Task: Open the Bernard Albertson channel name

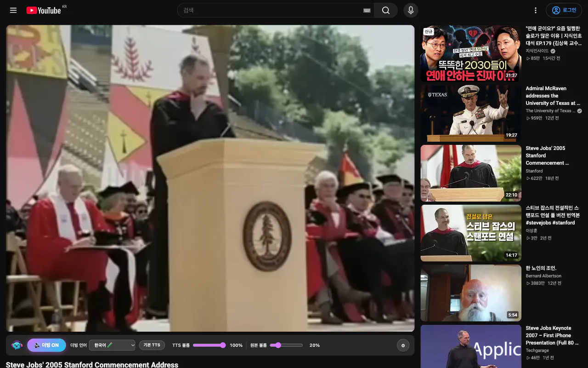Action: pyautogui.click(x=543, y=276)
